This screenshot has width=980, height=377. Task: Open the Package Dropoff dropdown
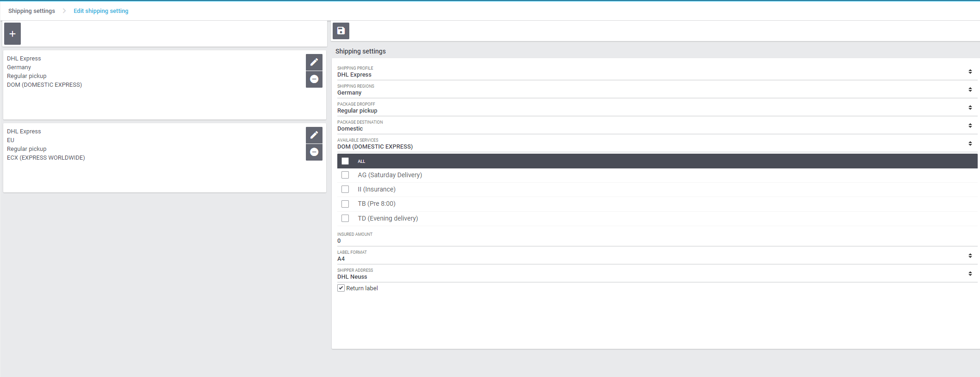coord(657,108)
